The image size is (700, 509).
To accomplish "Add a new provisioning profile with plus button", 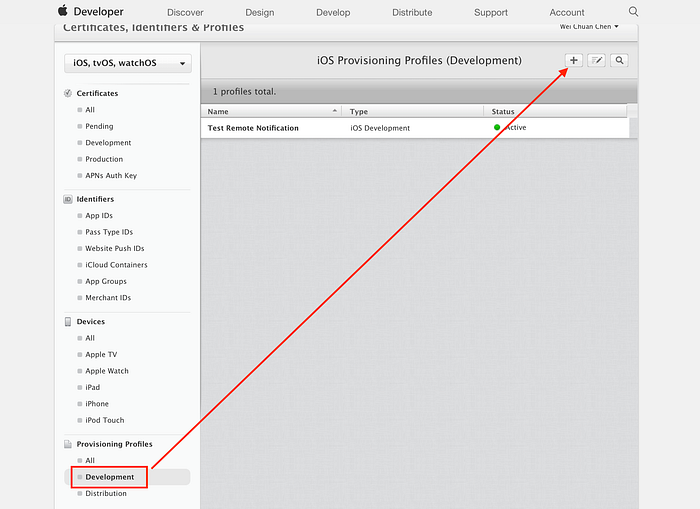I will tap(574, 60).
